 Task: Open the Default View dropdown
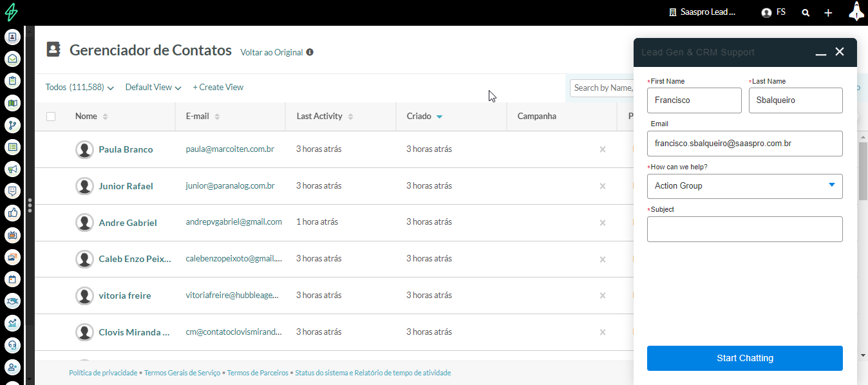[x=153, y=88]
